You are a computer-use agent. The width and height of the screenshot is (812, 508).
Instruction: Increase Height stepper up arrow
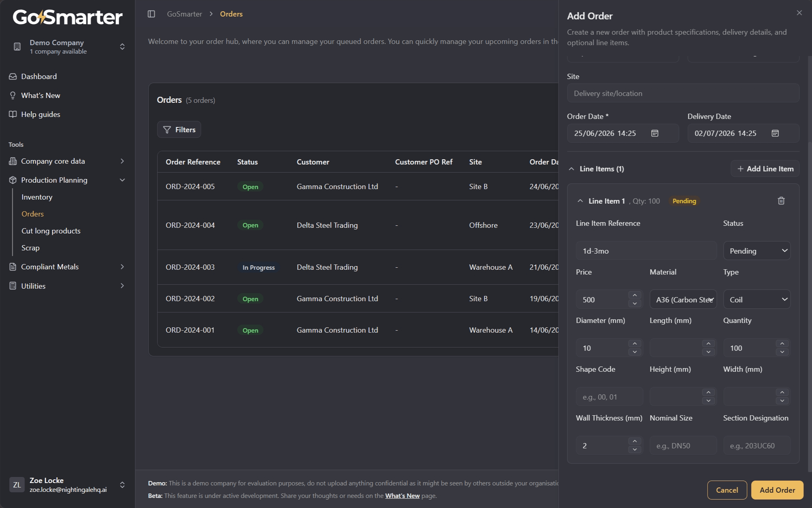click(x=708, y=393)
